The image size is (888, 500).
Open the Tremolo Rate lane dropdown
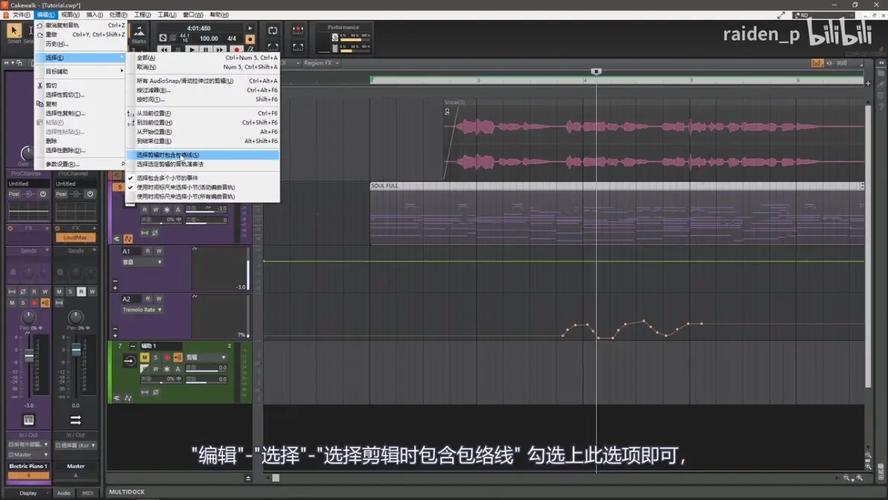(142, 310)
